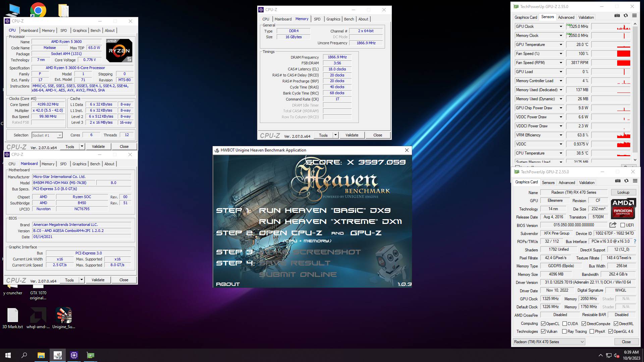Open Google Chrome desktop icon
This screenshot has width=644, height=362.
coord(38,10)
